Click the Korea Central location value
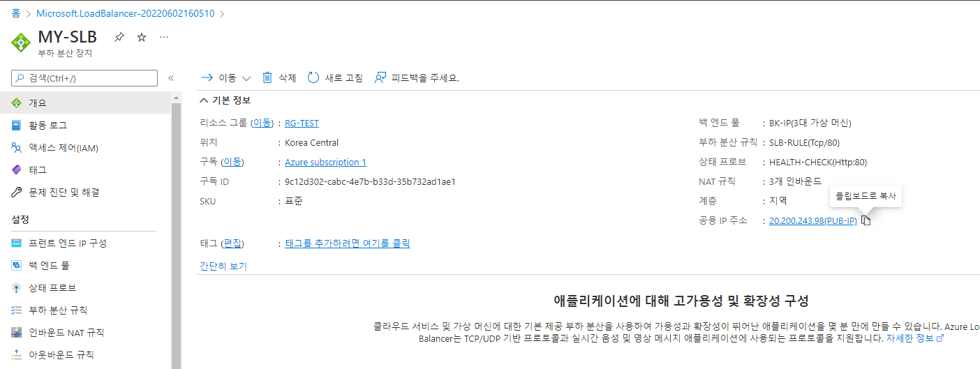 tap(312, 142)
